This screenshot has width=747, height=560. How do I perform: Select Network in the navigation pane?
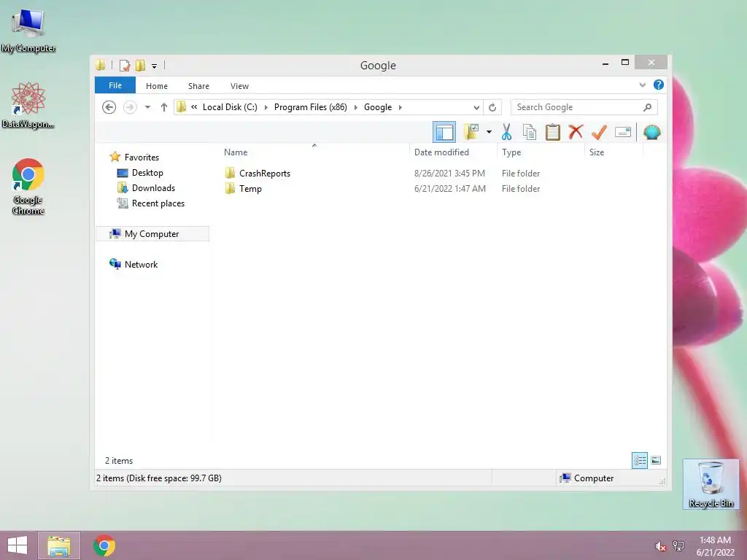tap(141, 264)
